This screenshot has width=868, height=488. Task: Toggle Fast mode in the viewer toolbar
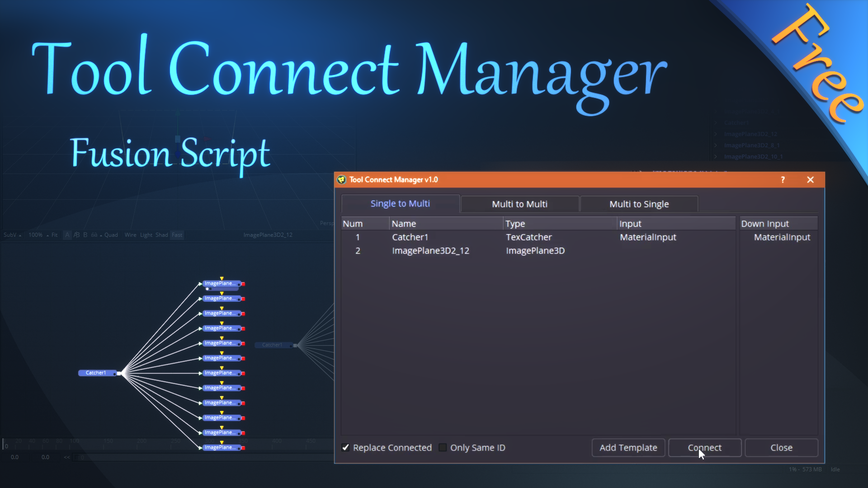tap(177, 235)
